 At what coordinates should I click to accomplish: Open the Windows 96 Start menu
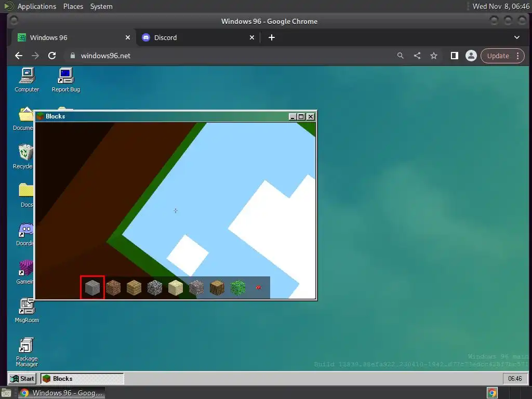(22, 379)
